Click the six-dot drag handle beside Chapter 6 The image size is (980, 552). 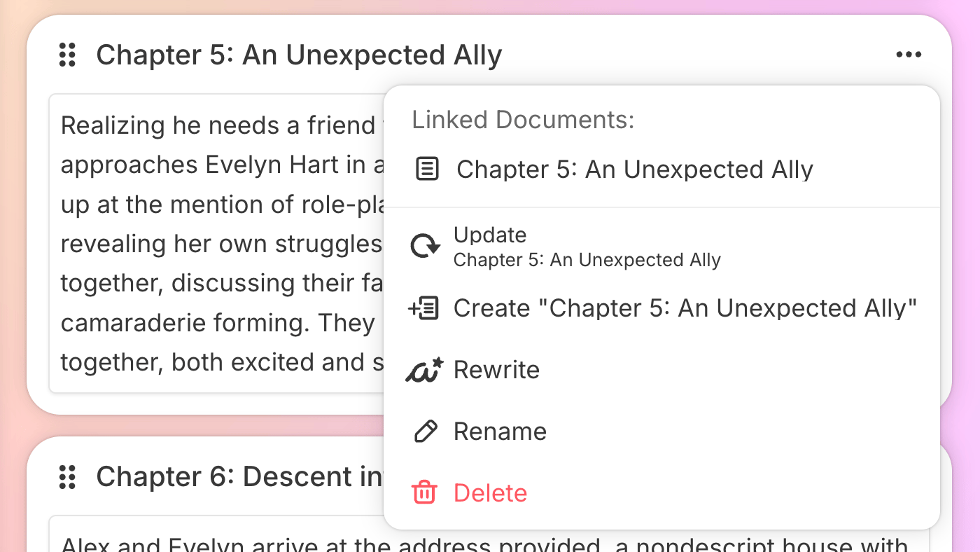click(67, 476)
